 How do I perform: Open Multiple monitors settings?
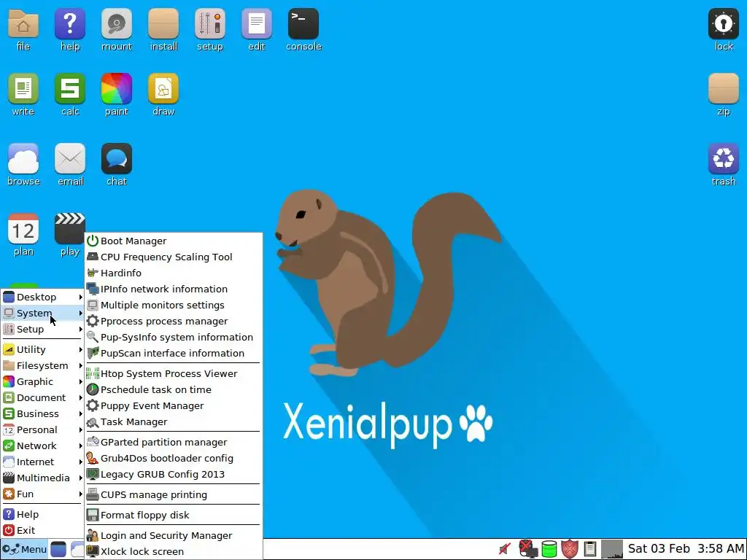tap(174, 306)
